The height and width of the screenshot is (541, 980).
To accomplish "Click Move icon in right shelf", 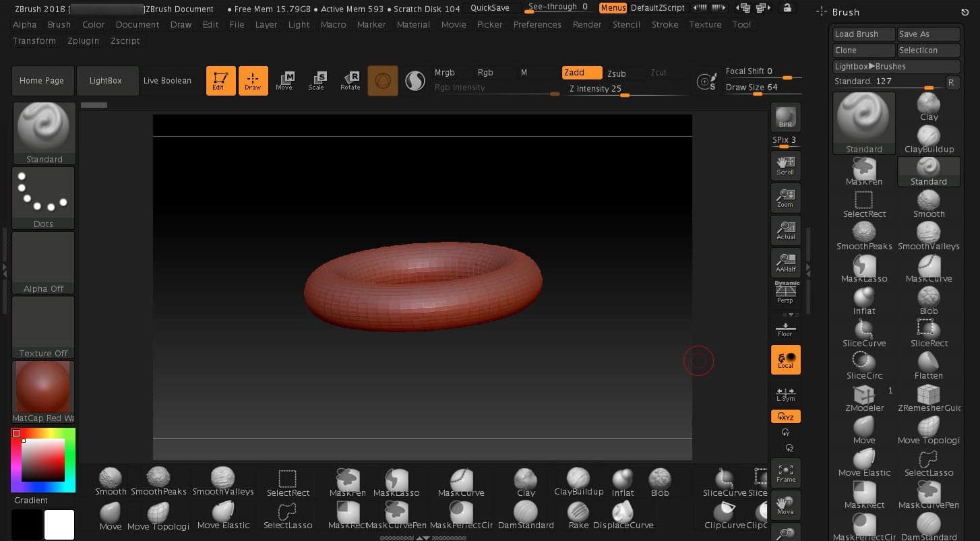I will tap(785, 505).
